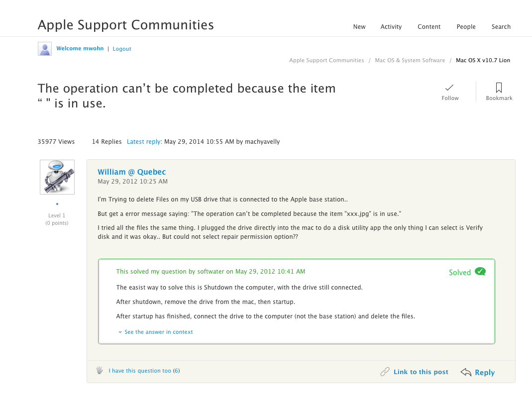This screenshot has height=396, width=532.
Task: Open Apple Support Communities breadcrumb
Action: (326, 60)
